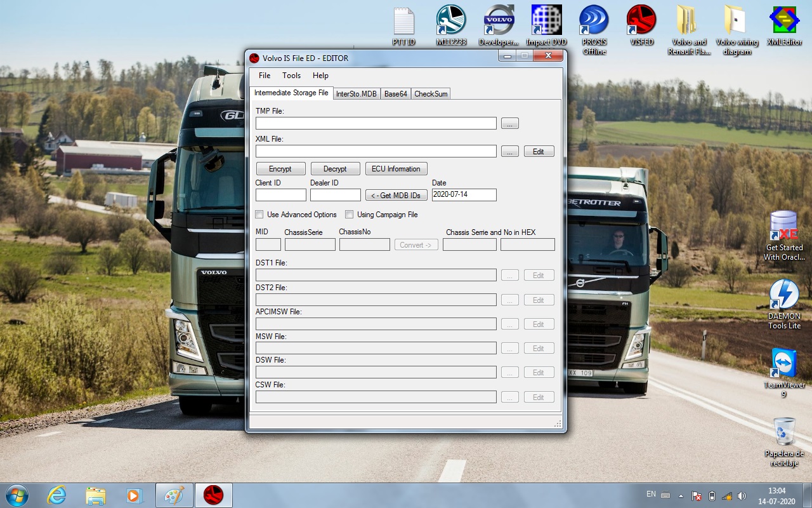Viewport: 812px width, 508px height.
Task: Click the title bar application icon
Action: (255, 58)
